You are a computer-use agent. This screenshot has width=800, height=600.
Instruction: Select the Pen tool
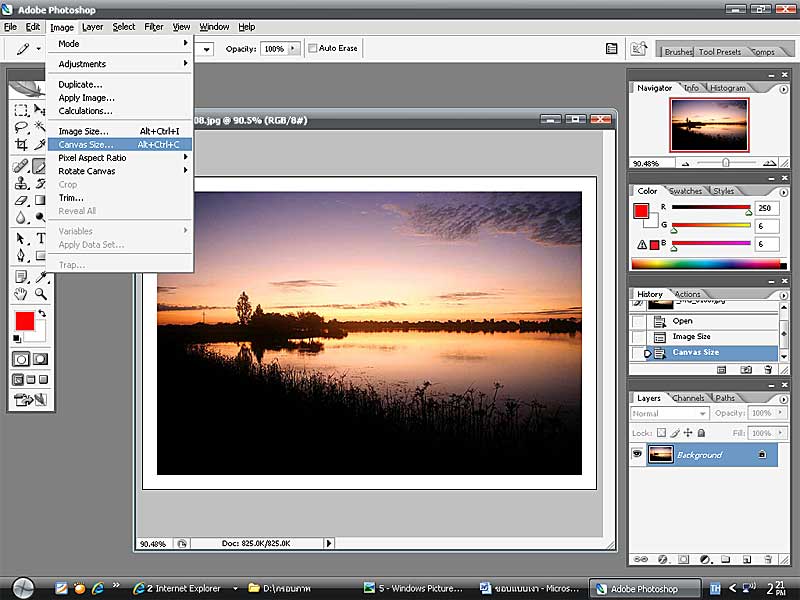point(21,255)
